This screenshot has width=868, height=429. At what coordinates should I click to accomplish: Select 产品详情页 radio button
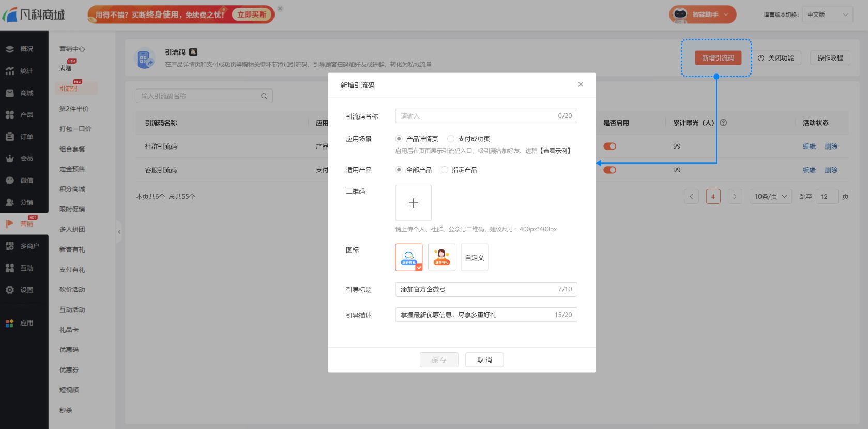point(399,139)
